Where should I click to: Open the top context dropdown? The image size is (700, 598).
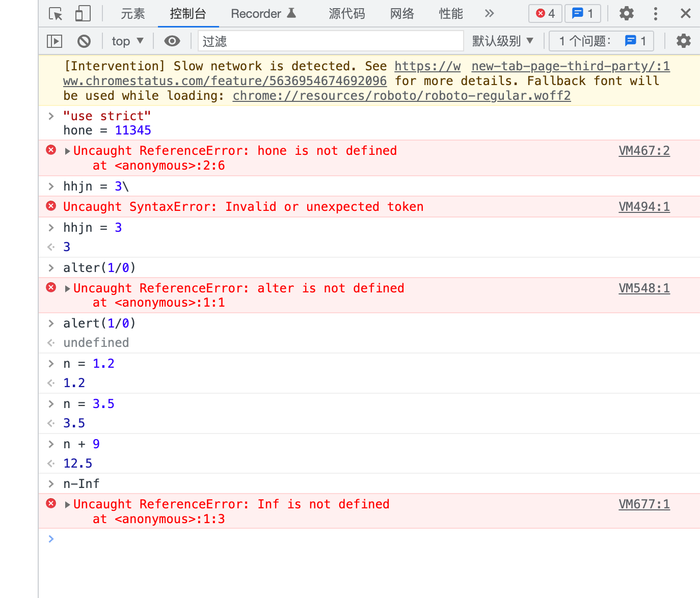click(x=128, y=41)
